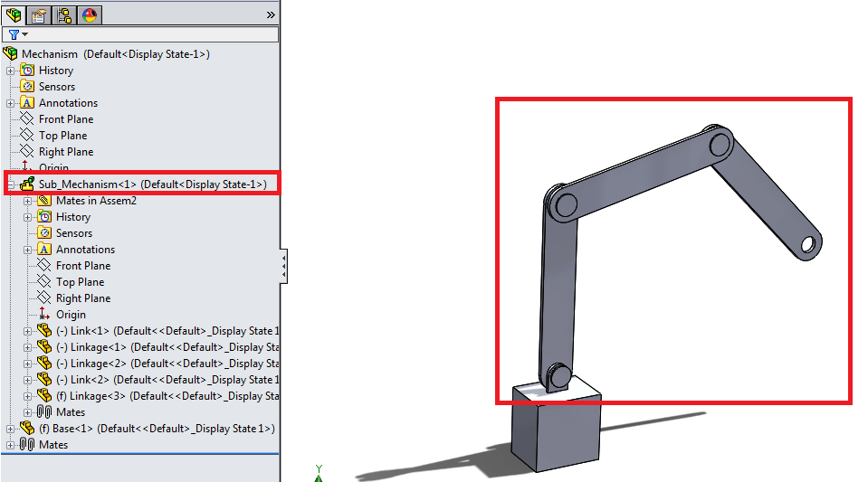Viewport: 868px width, 482px height.
Task: Click the Sub_Mechanism Origin label
Action: 71,315
